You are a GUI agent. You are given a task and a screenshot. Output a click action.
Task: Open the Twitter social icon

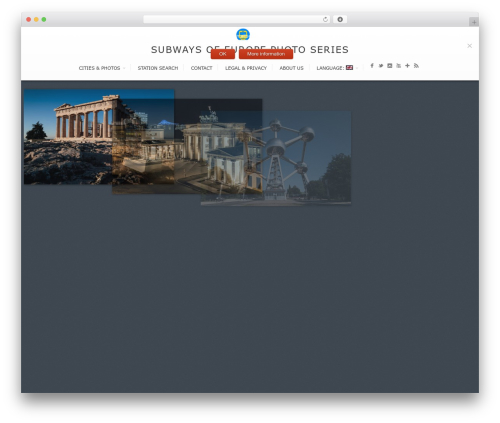(x=381, y=66)
